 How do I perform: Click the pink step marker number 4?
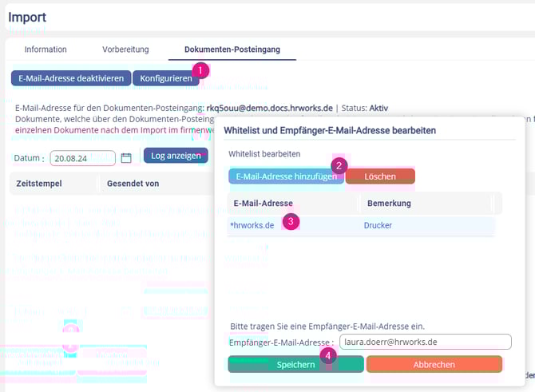pyautogui.click(x=326, y=356)
